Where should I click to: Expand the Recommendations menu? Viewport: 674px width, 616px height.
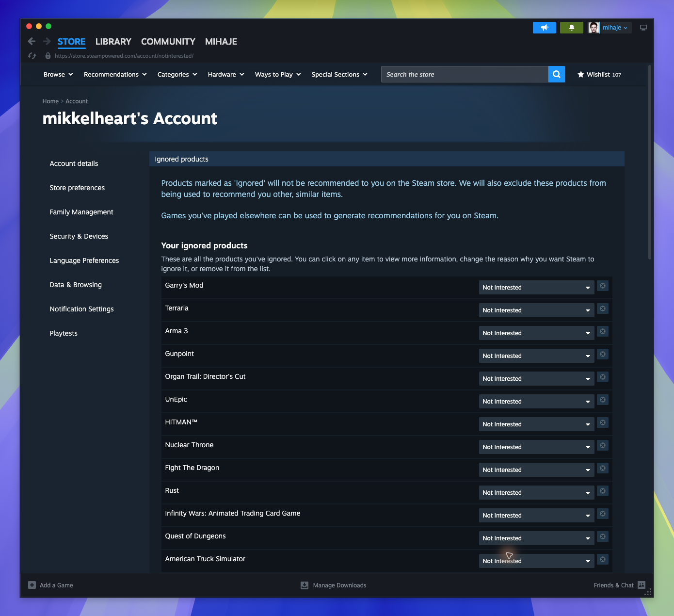click(115, 74)
